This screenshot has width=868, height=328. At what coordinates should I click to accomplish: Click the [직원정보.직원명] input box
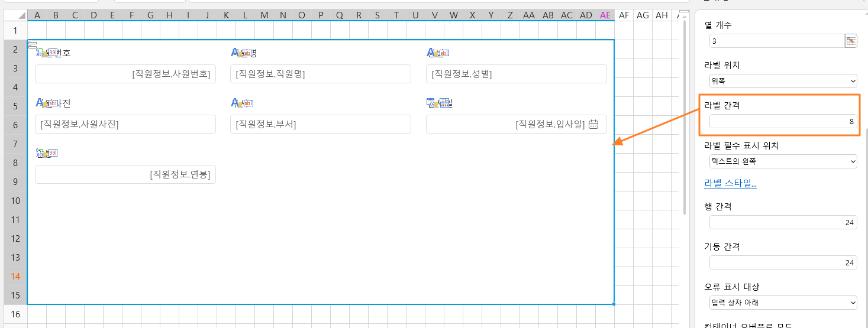pyautogui.click(x=321, y=74)
